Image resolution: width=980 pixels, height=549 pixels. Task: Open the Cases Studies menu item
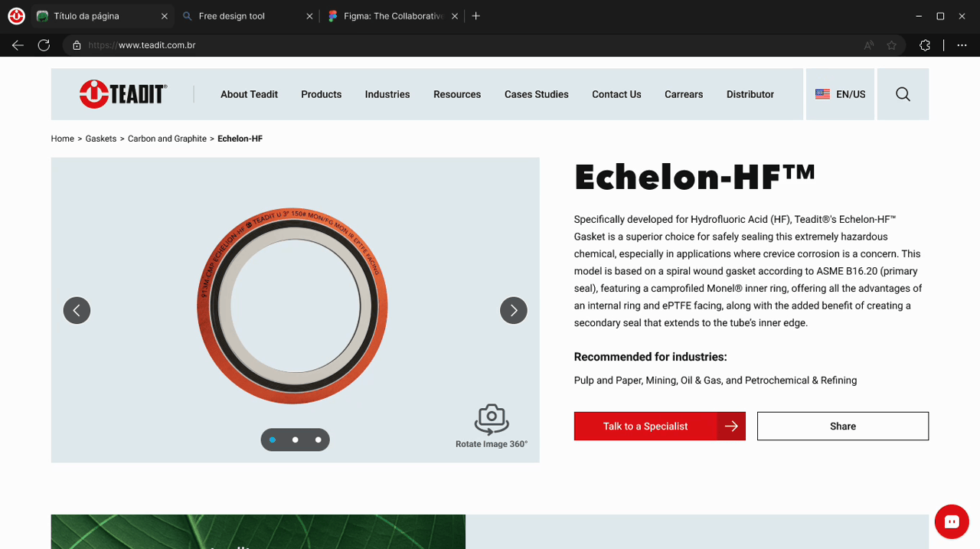tap(537, 94)
